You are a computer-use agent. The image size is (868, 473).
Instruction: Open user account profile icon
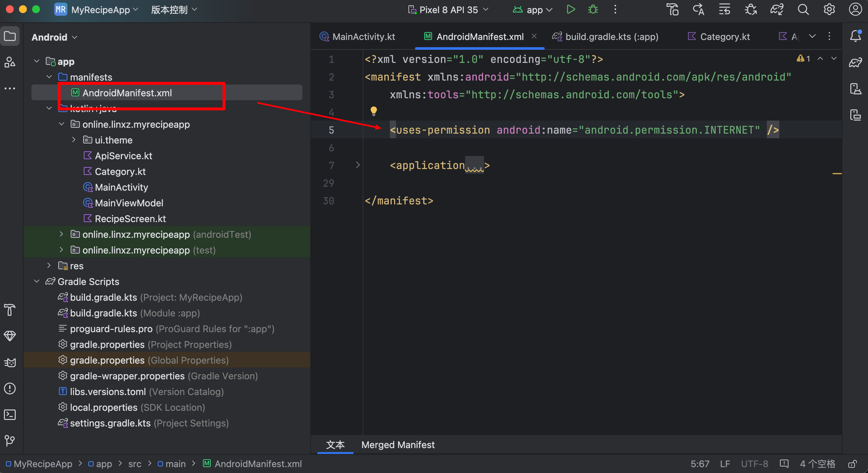click(855, 9)
